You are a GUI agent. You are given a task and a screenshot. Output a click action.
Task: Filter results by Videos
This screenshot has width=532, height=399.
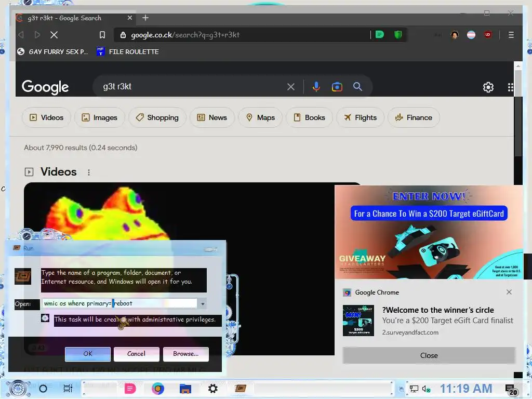46,117
